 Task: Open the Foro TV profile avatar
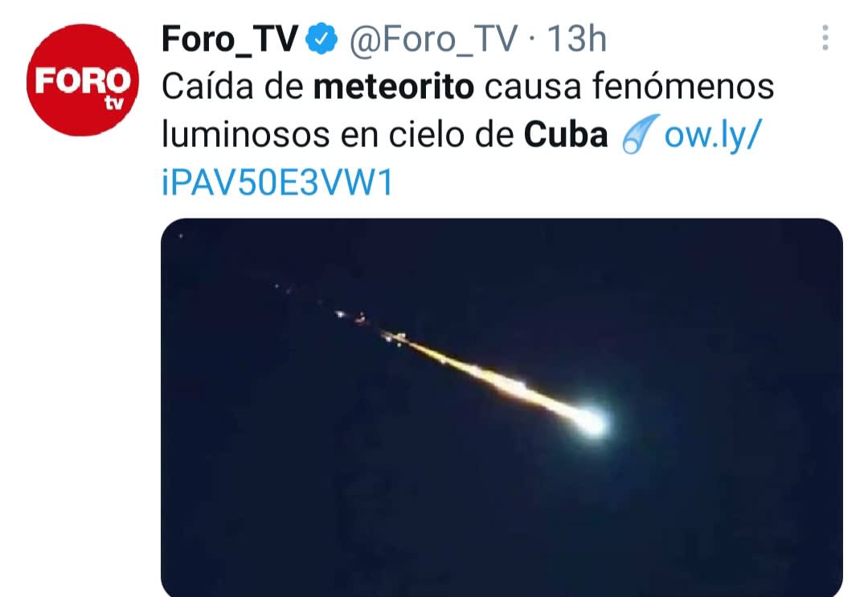click(x=83, y=80)
